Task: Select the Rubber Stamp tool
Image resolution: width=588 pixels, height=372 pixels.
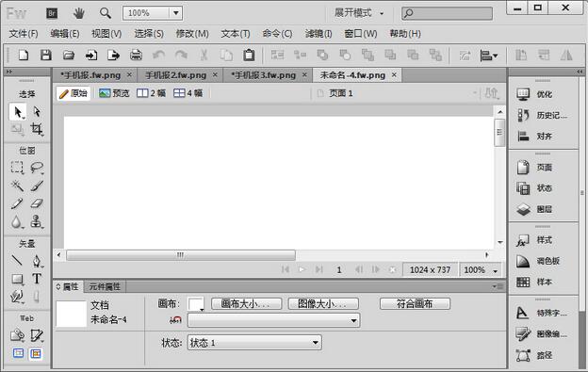Action: coord(37,221)
